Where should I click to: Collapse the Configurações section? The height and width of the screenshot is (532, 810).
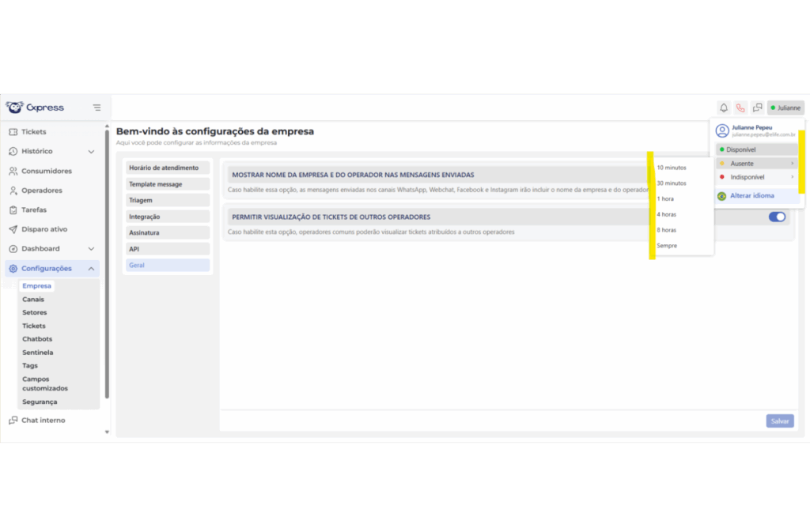(91, 269)
